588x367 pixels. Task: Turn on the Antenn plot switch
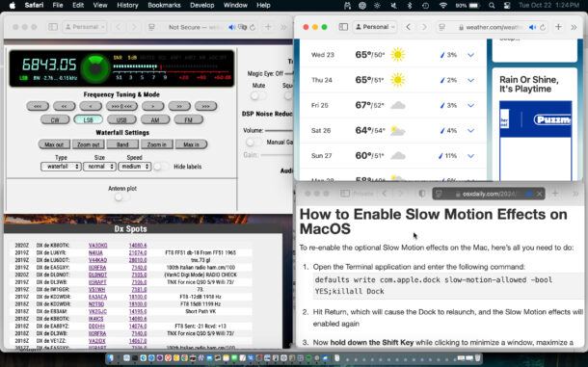pos(121,197)
